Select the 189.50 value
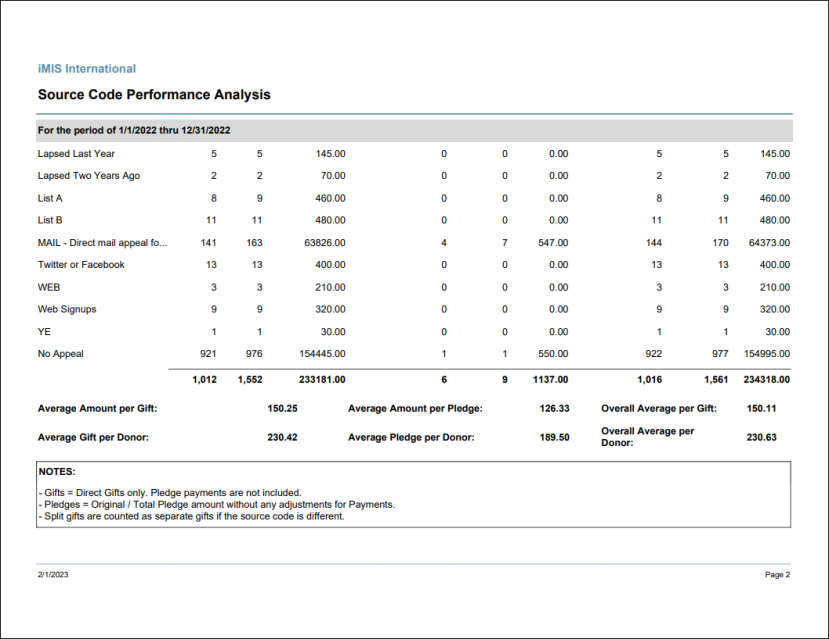This screenshot has width=829, height=639. click(555, 438)
